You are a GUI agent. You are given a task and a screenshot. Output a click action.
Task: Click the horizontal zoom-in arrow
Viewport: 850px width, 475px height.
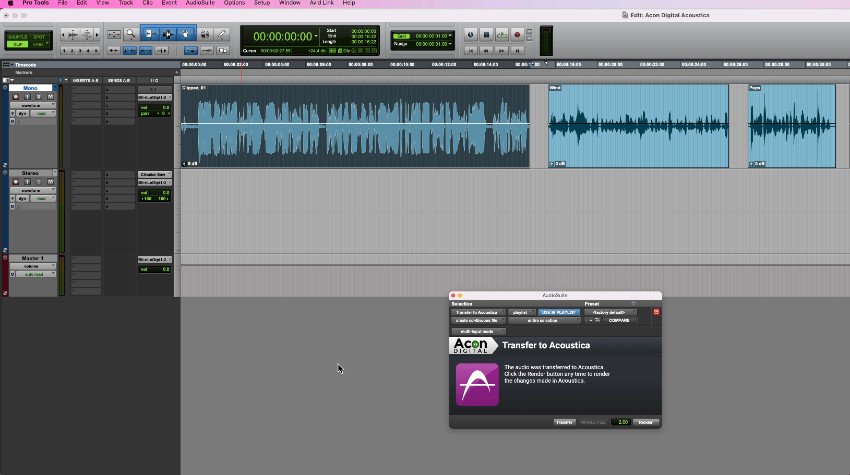[x=97, y=35]
